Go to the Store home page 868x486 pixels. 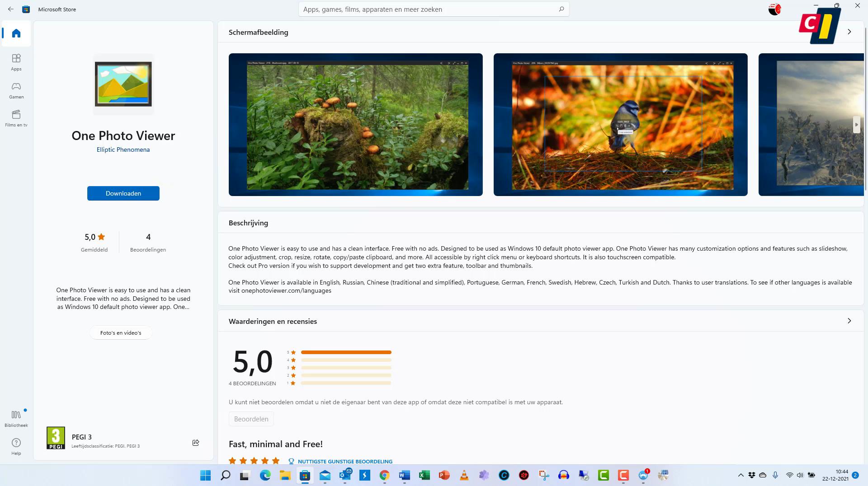coord(16,33)
